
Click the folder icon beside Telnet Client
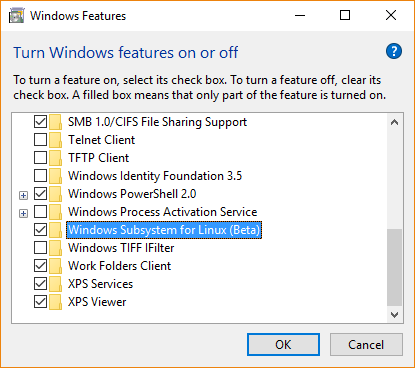click(55, 140)
